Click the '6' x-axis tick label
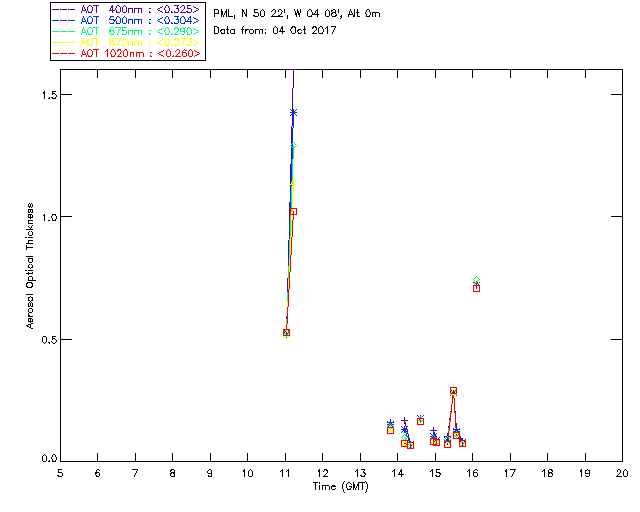 click(98, 474)
